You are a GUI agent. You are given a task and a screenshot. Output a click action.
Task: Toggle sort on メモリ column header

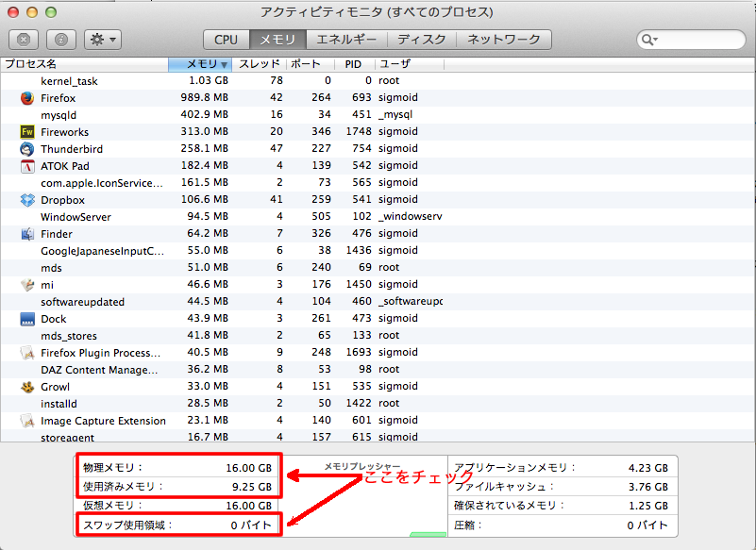pos(200,64)
